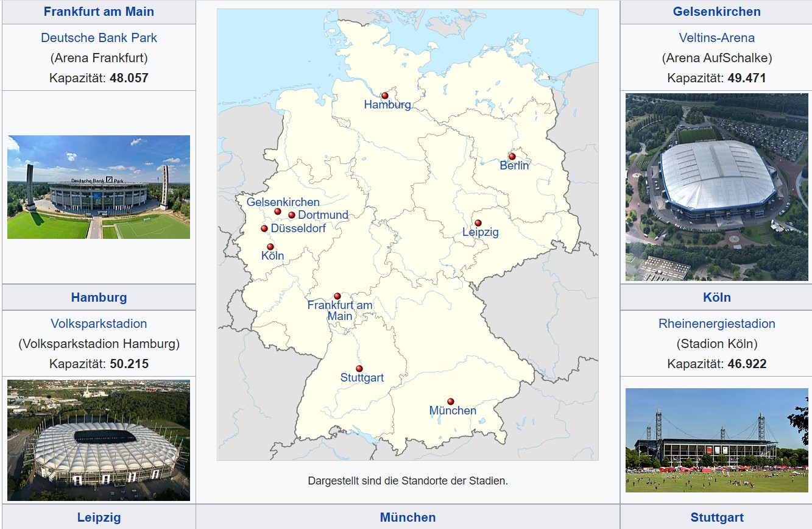Image resolution: width=812 pixels, height=529 pixels.
Task: Open the Gelsenkirchen heading link in right column
Action: coord(717,12)
